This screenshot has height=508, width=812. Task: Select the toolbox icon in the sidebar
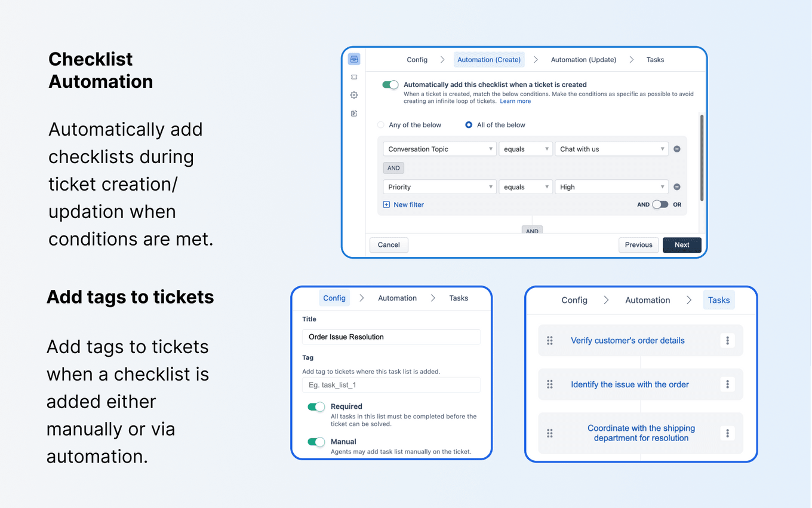pos(354,59)
